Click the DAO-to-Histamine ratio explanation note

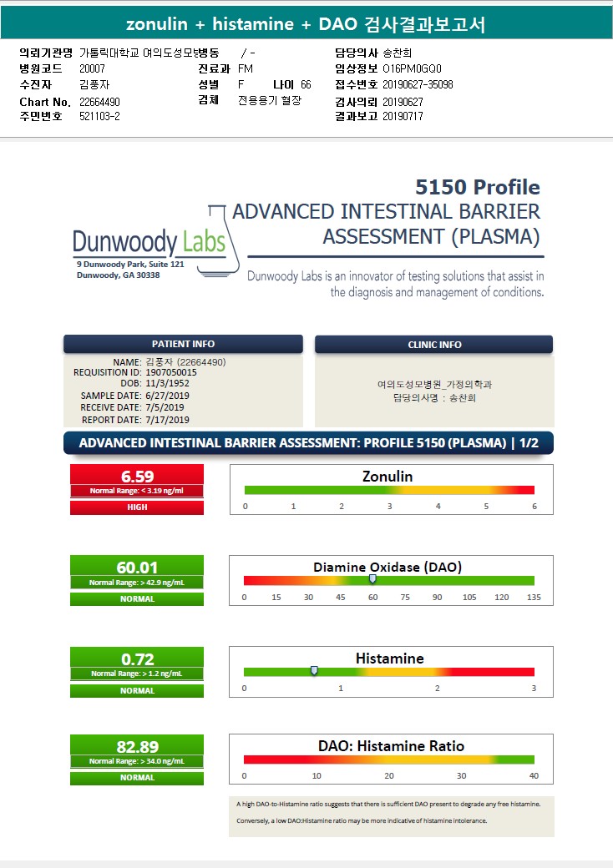(392, 812)
